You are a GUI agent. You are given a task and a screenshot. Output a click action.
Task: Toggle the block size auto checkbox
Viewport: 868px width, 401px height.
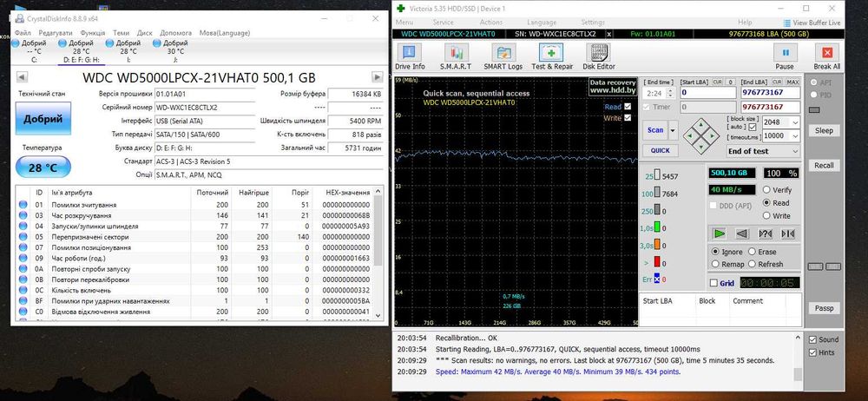point(753,128)
